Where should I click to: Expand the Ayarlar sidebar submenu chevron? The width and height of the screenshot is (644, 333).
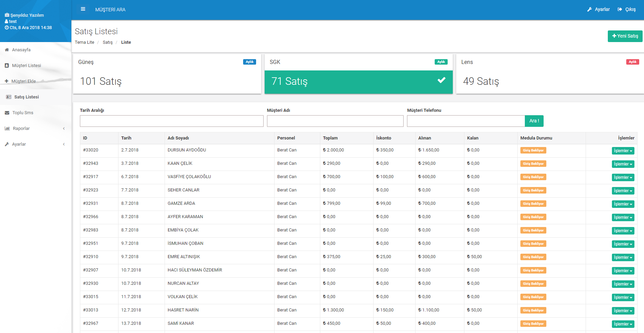(64, 144)
